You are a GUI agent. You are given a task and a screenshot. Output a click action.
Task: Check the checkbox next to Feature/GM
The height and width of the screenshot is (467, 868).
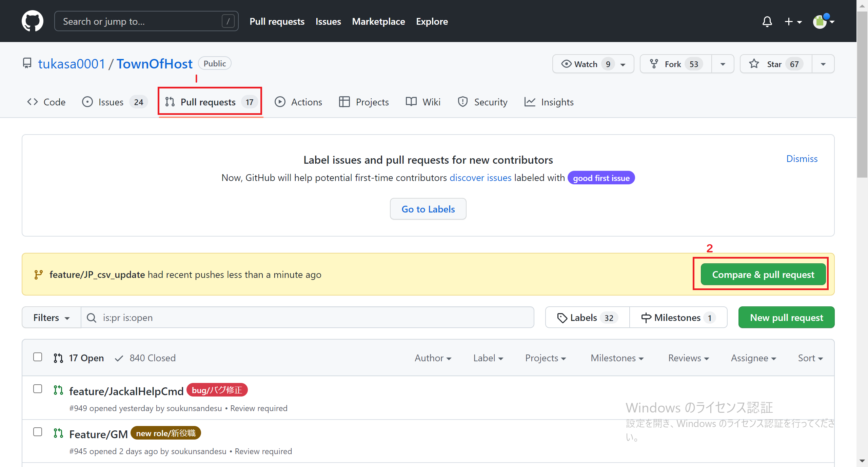click(x=38, y=432)
